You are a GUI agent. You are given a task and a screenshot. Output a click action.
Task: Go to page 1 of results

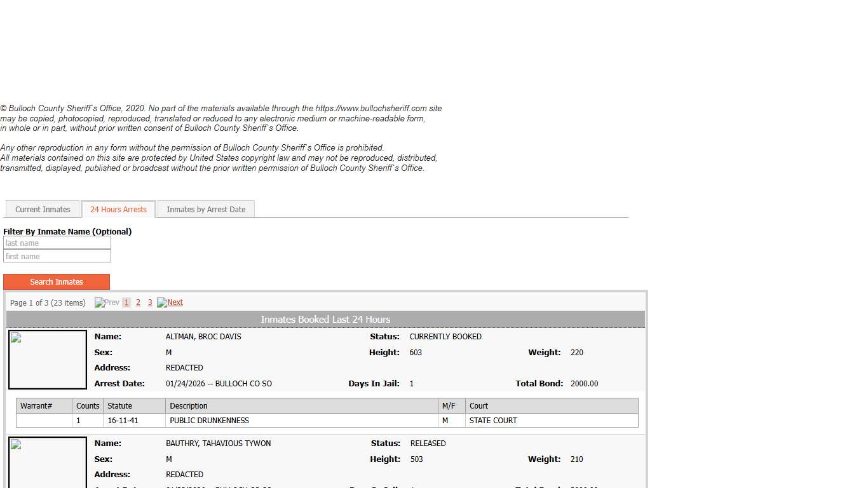click(126, 303)
